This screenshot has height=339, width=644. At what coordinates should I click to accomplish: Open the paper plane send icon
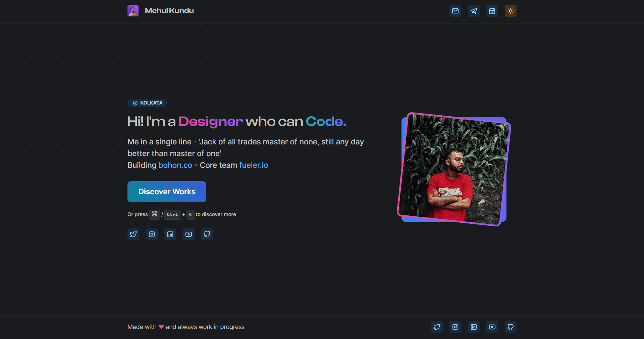coord(474,11)
